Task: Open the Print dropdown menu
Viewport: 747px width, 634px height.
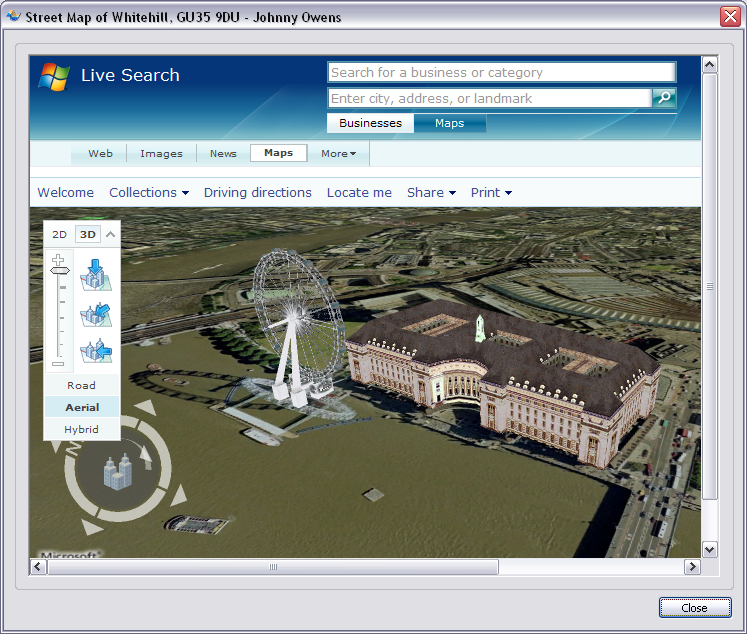Action: (491, 193)
